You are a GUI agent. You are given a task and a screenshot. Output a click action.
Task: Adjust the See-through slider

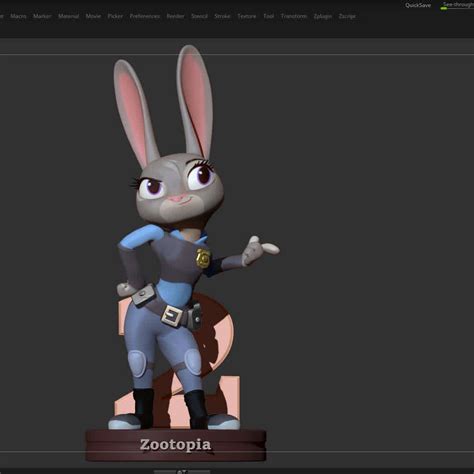click(x=457, y=5)
